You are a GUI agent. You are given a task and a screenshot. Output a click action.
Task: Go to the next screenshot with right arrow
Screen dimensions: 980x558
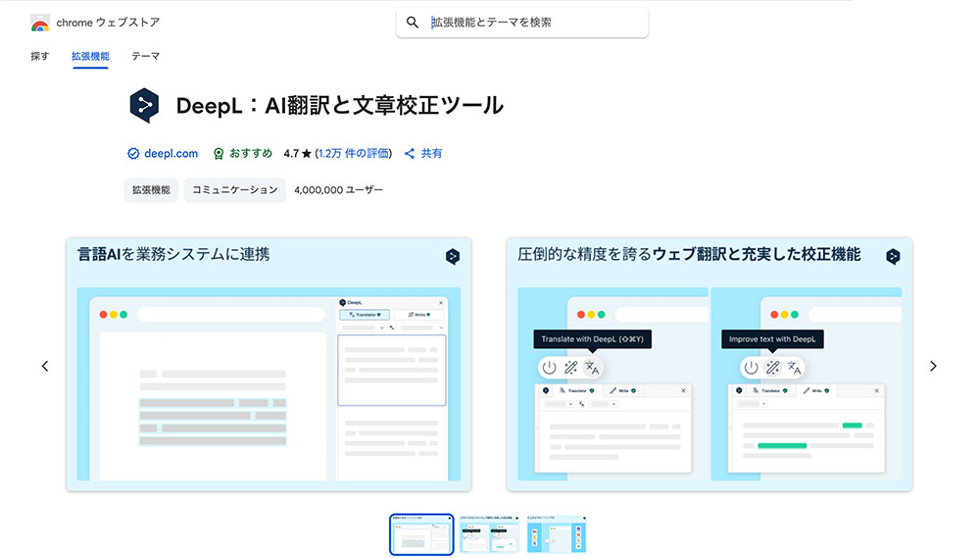pos(933,366)
